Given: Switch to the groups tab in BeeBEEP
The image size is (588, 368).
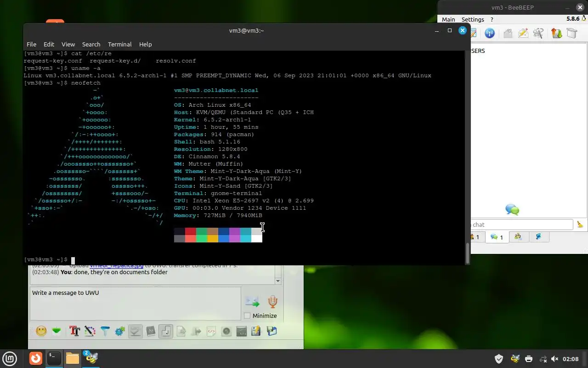Looking at the screenshot, I should point(518,237).
